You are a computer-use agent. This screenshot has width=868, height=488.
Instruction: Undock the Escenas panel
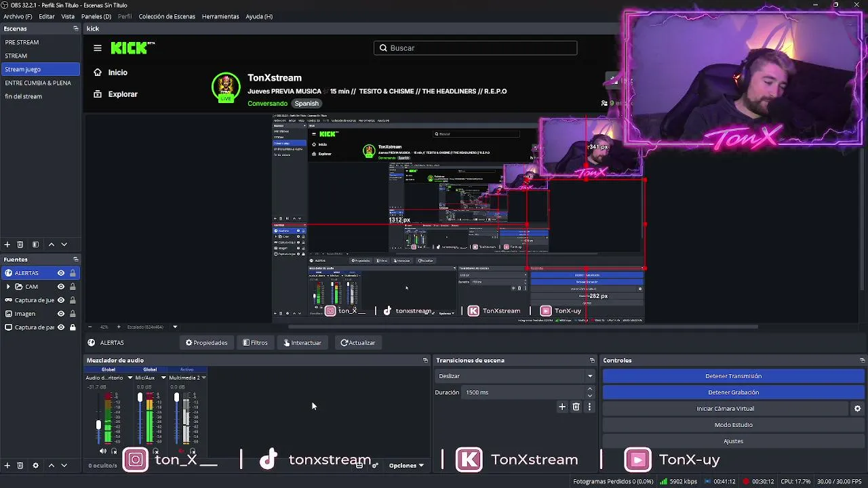pyautogui.click(x=76, y=28)
